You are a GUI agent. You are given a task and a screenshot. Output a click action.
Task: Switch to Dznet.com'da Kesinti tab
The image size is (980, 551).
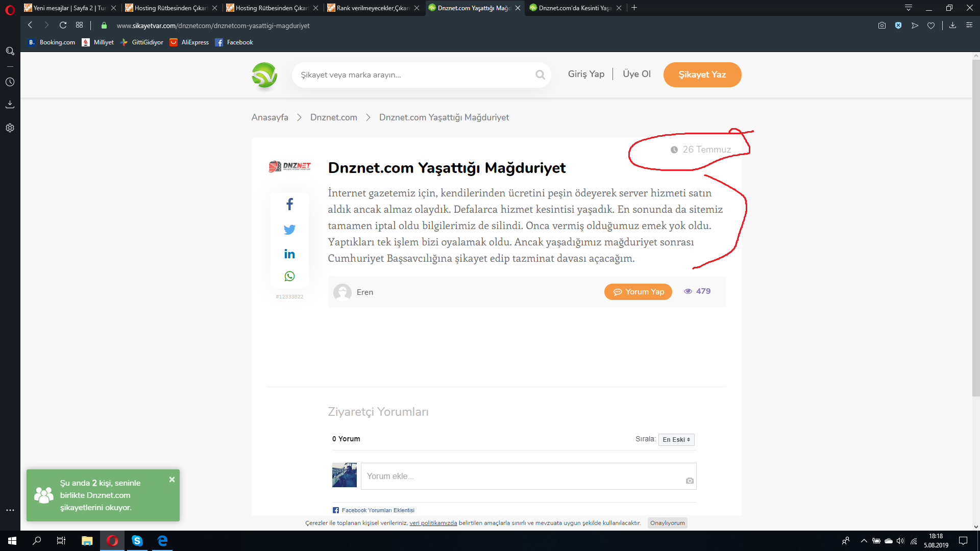coord(575,8)
